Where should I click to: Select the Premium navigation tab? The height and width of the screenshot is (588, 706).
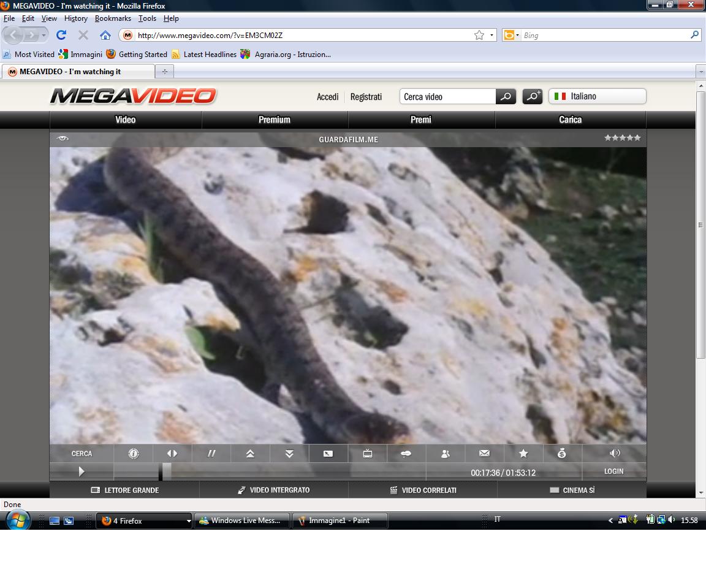[275, 120]
